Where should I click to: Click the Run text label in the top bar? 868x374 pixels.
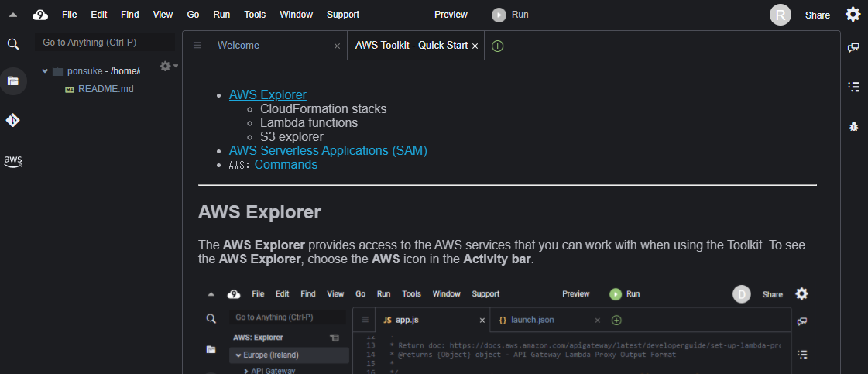(x=520, y=15)
